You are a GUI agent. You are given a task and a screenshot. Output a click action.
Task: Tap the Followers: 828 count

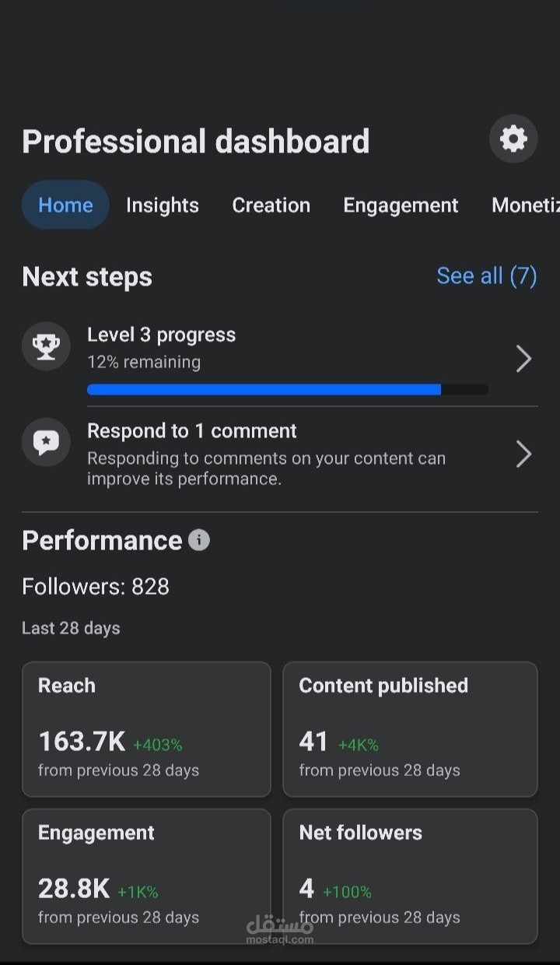point(96,586)
